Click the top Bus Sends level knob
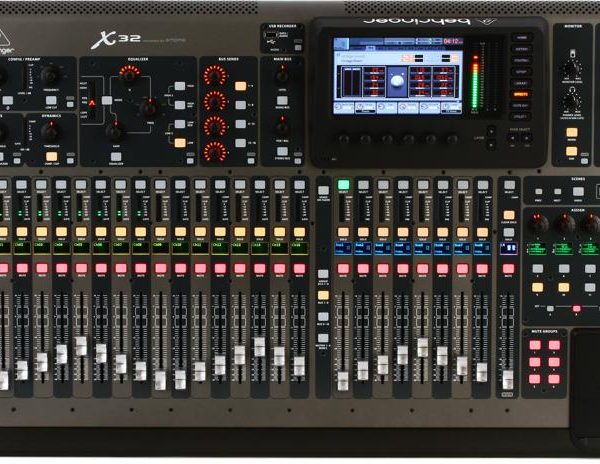Viewport: 600px width, 464px height. (215, 77)
